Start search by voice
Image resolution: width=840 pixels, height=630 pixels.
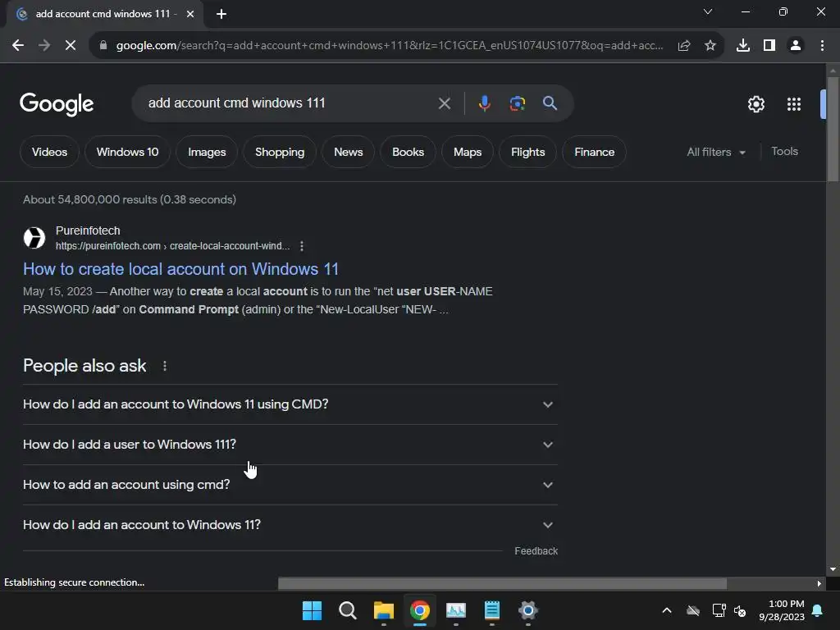point(484,103)
